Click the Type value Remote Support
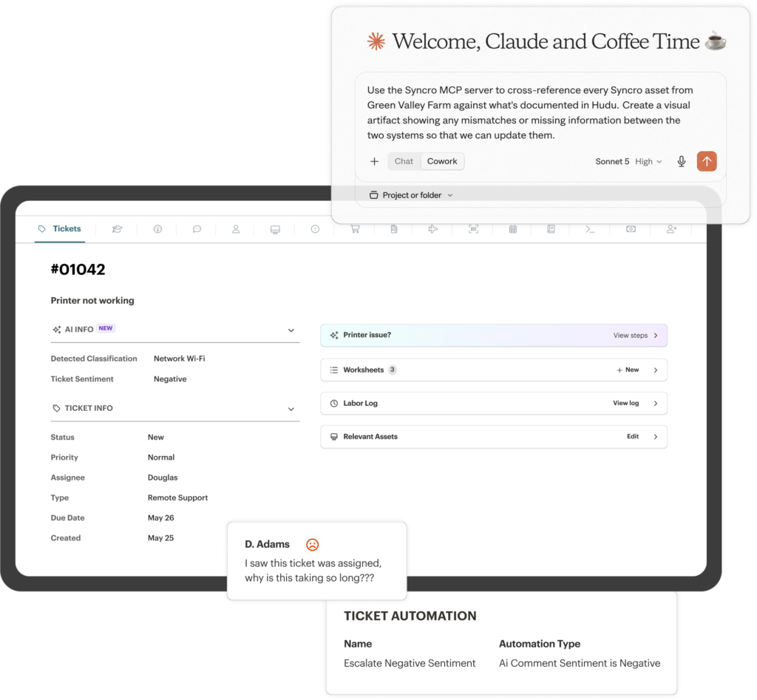 (x=177, y=497)
